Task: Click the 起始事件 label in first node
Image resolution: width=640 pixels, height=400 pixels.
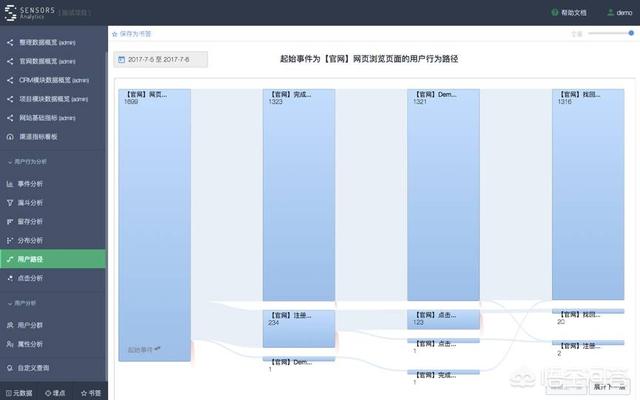Action: pos(140,350)
